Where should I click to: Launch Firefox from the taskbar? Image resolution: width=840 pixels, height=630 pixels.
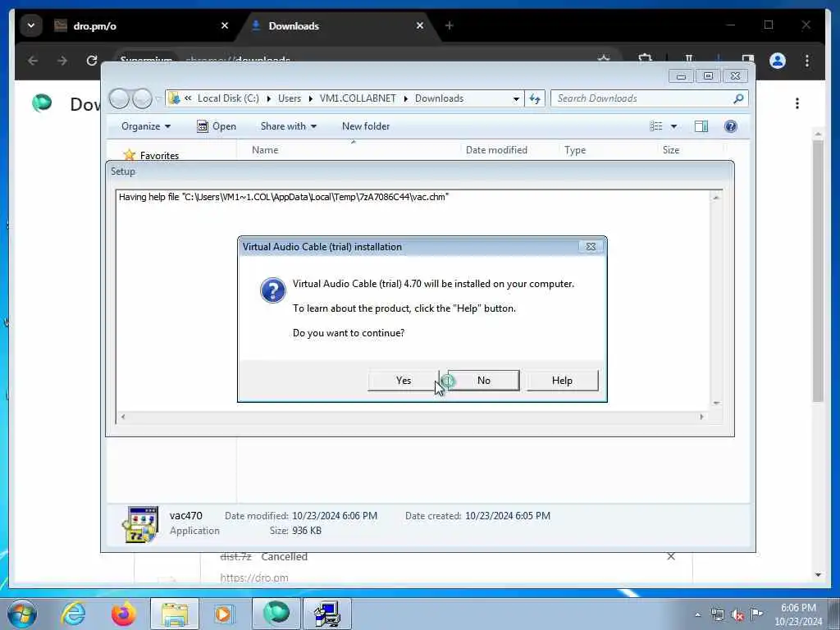(x=123, y=614)
